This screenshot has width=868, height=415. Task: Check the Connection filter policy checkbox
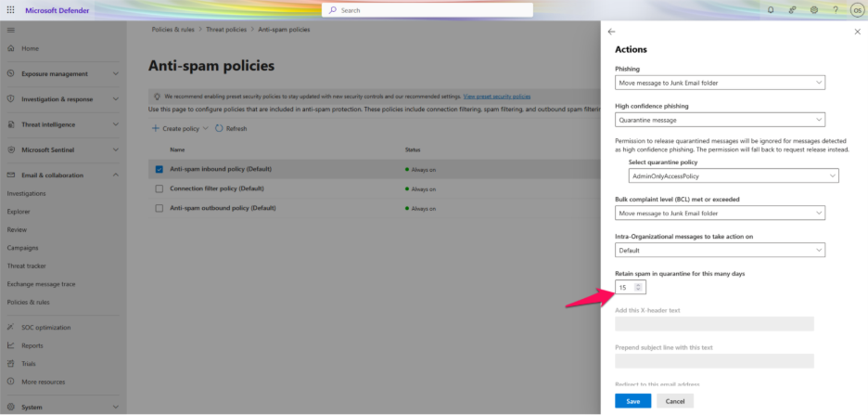click(x=160, y=188)
